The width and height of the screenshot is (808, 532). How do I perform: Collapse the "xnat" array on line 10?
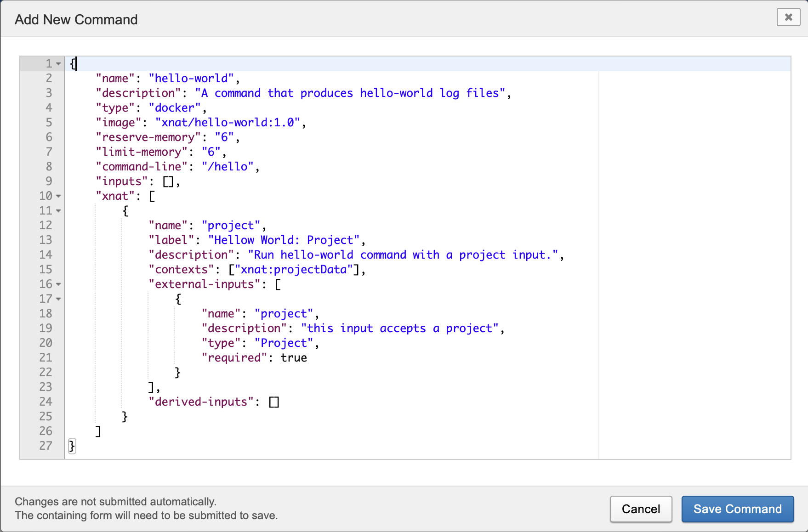pos(58,196)
